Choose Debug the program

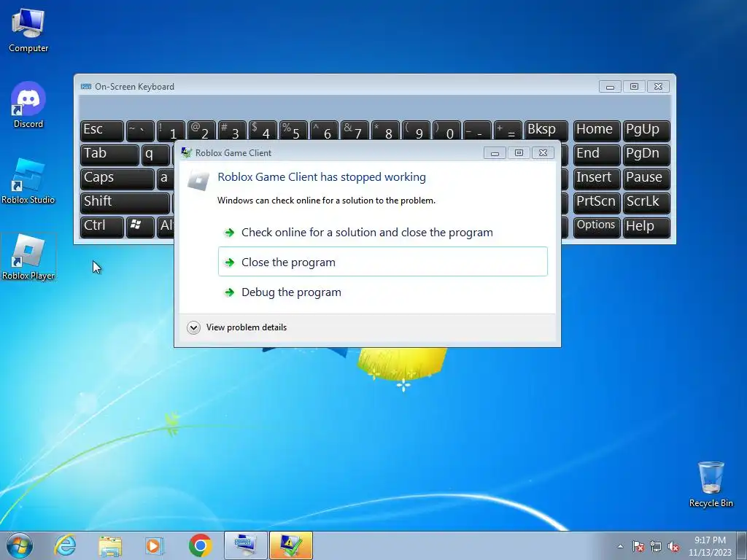pyautogui.click(x=383, y=292)
